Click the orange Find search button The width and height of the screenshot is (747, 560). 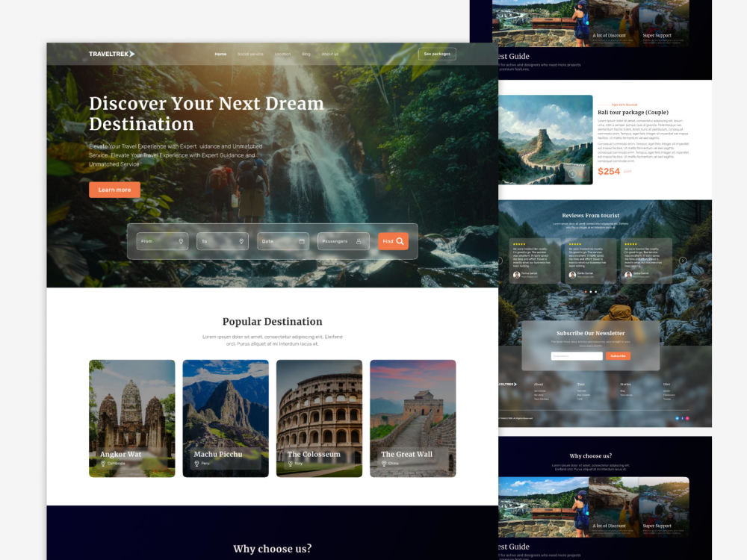393,241
